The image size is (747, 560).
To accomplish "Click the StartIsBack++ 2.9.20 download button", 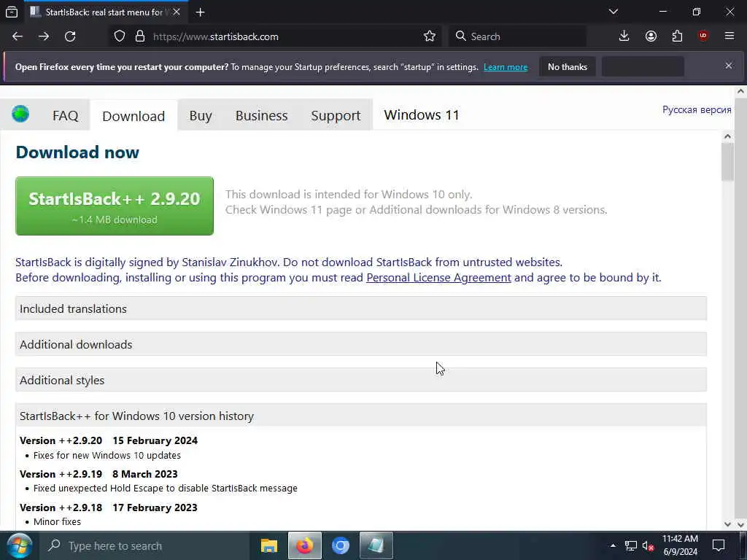I will (x=115, y=206).
